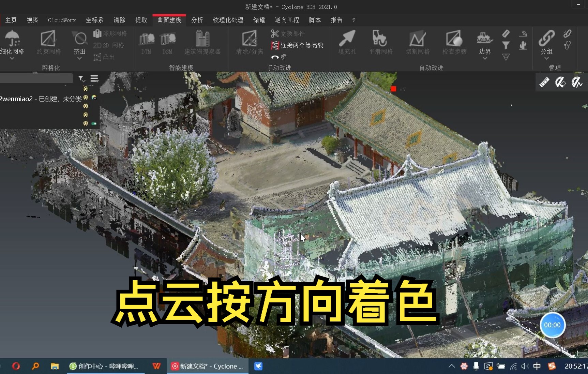The height and width of the screenshot is (374, 588).
Task: Expand the 挤出 dropdown chevron
Action: (x=79, y=59)
